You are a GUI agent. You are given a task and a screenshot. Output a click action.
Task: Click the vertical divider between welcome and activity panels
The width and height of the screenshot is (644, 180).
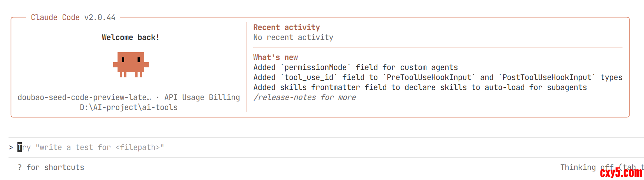pos(247,67)
